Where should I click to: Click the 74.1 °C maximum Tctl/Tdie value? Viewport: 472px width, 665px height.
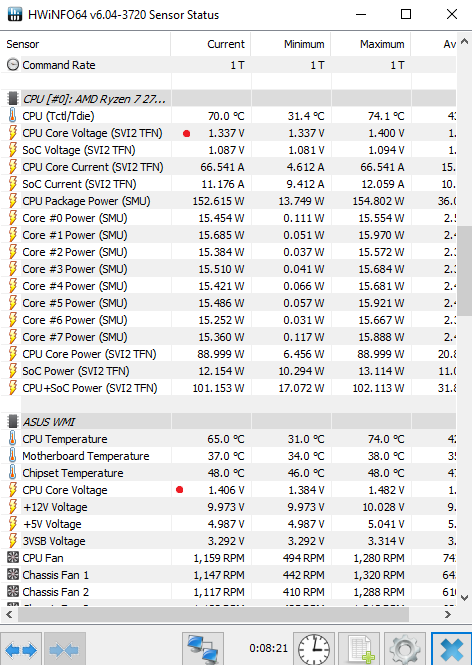[x=386, y=116]
